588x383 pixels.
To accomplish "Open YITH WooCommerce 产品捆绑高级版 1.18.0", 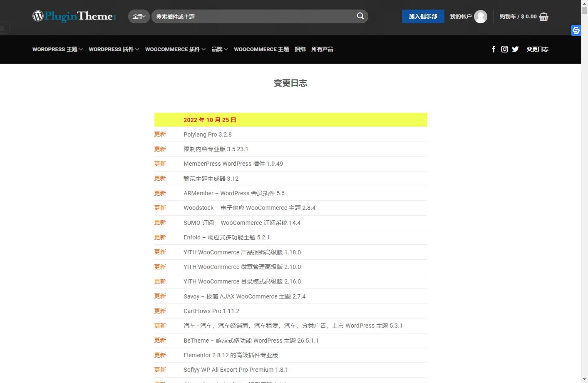I will (x=242, y=252).
